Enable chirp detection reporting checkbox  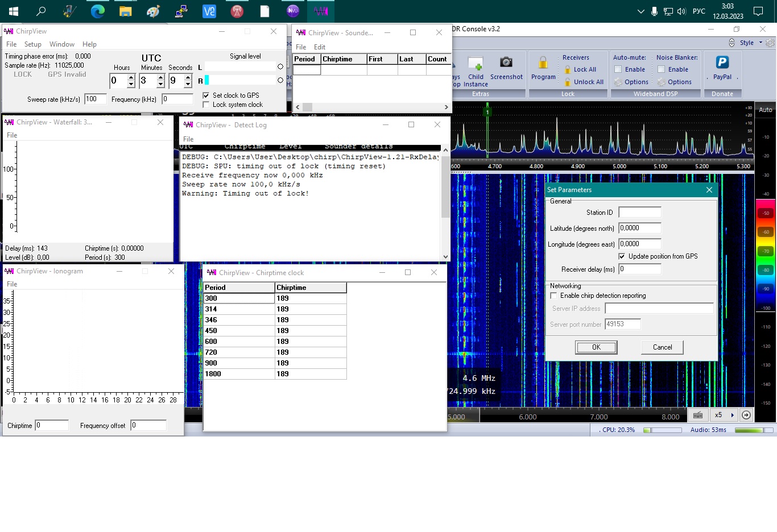(553, 296)
